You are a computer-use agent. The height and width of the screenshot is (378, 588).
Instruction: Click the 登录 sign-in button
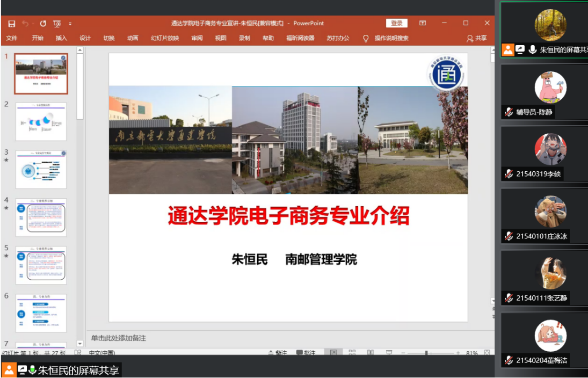[x=396, y=23]
